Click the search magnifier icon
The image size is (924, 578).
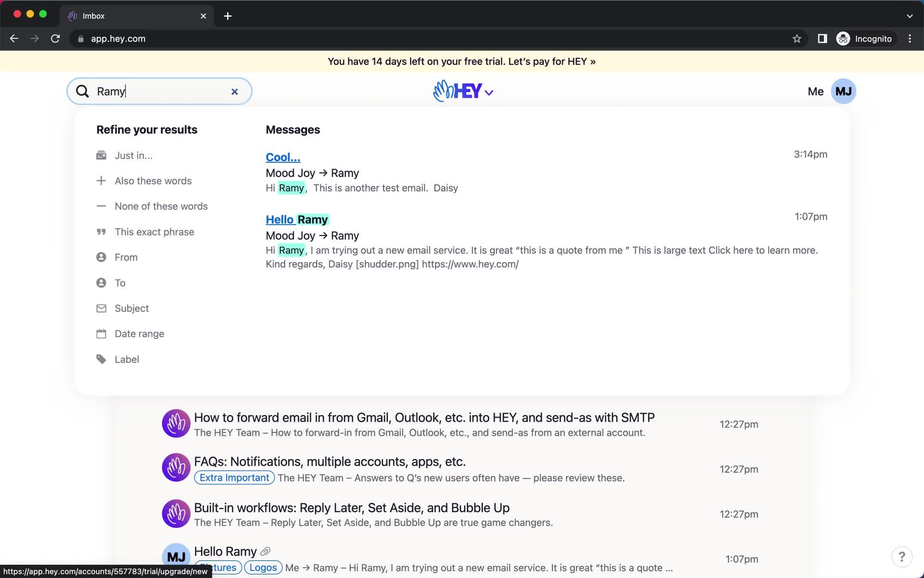(82, 92)
